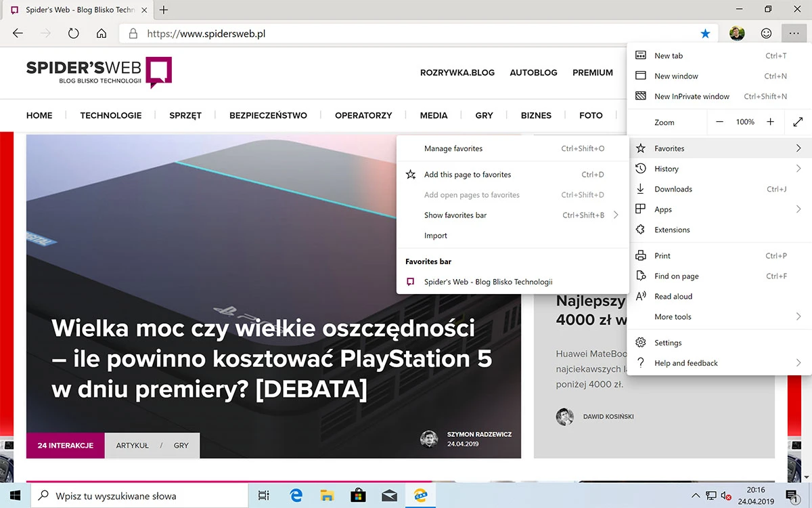The width and height of the screenshot is (812, 508).
Task: Click the smiley feedback icon
Action: [x=766, y=33]
